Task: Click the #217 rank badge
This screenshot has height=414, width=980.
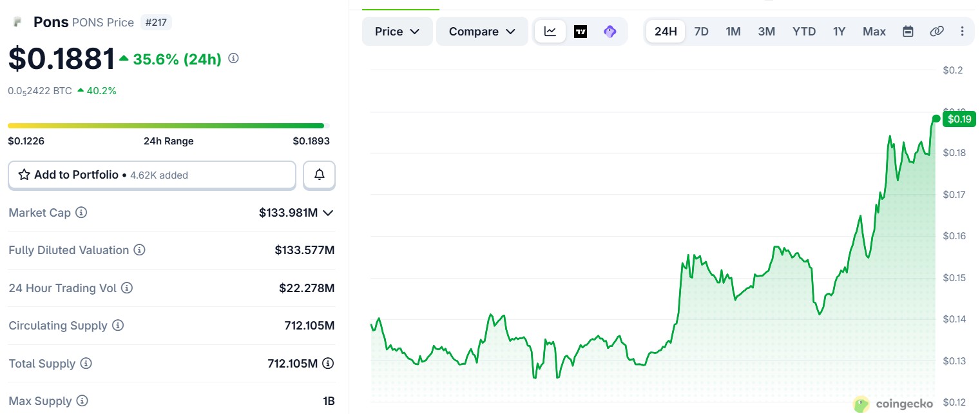Action: click(x=155, y=22)
